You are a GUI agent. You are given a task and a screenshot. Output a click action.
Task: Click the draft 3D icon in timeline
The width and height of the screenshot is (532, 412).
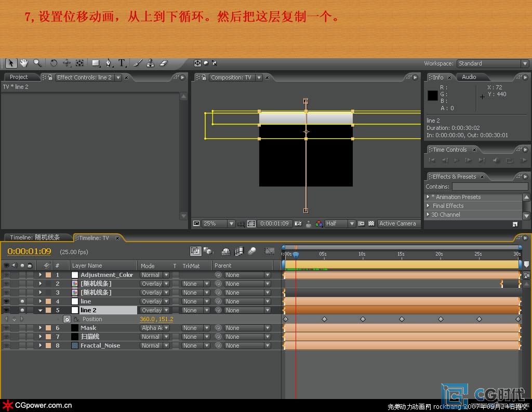pos(208,251)
